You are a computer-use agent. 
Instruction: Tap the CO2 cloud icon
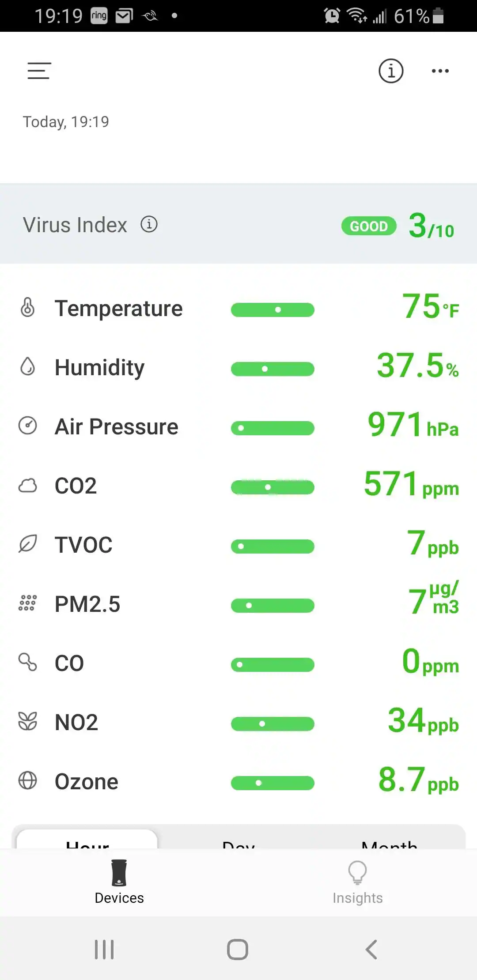[x=27, y=486]
